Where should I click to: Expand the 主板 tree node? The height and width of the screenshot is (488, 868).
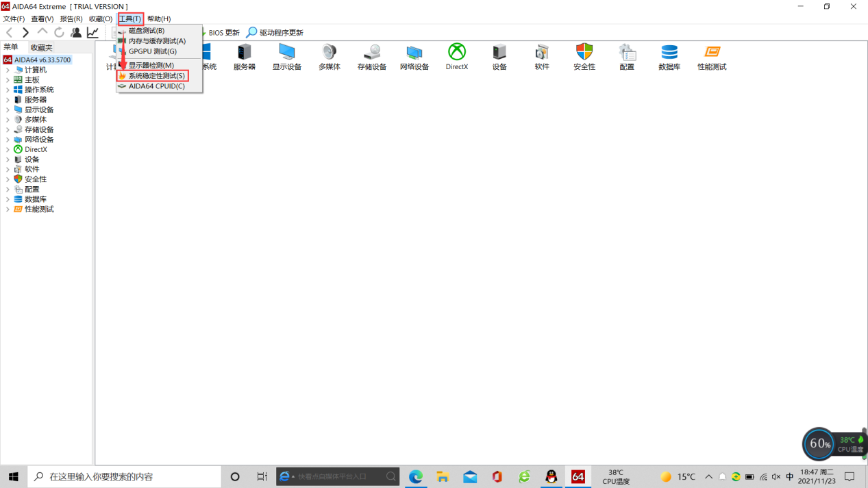tap(8, 80)
